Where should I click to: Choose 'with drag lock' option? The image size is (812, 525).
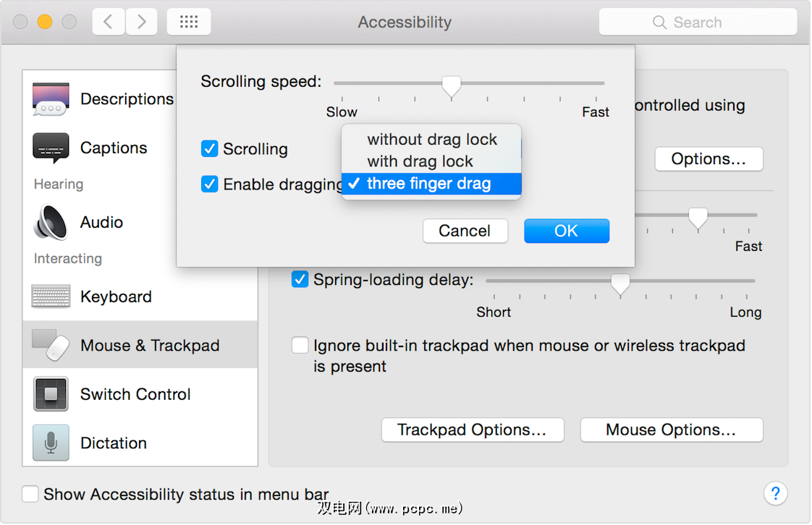[420, 161]
